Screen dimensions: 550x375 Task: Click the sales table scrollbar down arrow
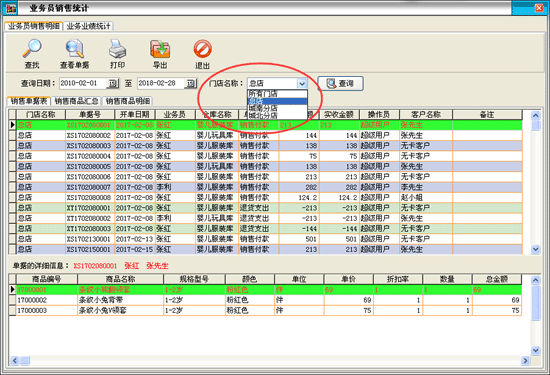click(535, 249)
